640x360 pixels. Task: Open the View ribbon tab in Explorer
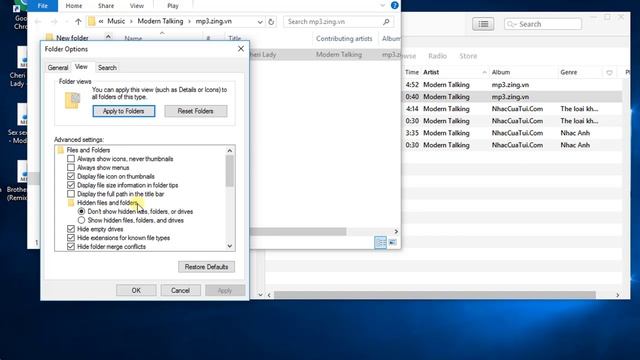[137, 6]
